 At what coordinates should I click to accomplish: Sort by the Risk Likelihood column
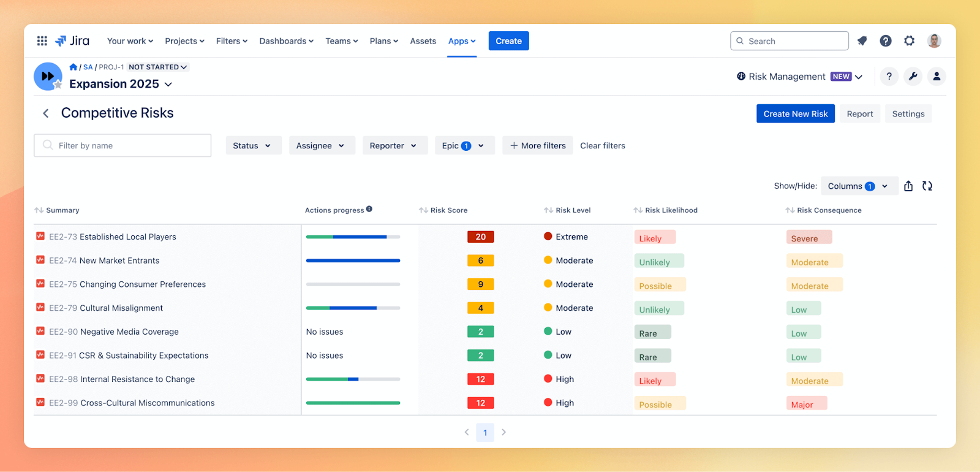(x=638, y=210)
